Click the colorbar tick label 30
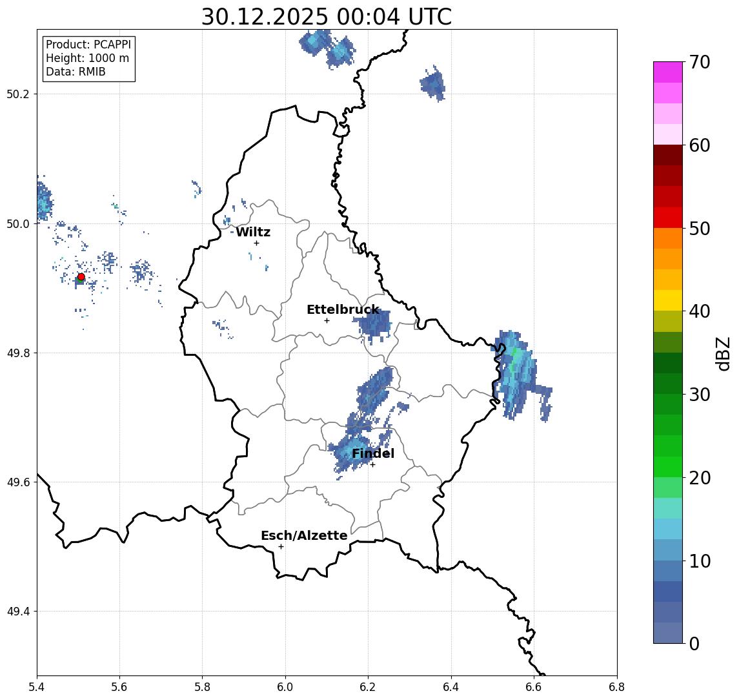Screen dimensions: 739x700 (700, 395)
